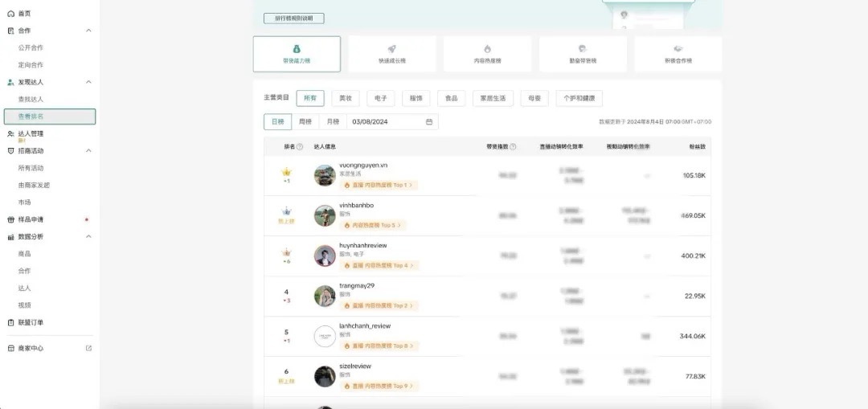The image size is (868, 409).
Task: Select the 服饰 category filter
Action: (x=416, y=99)
